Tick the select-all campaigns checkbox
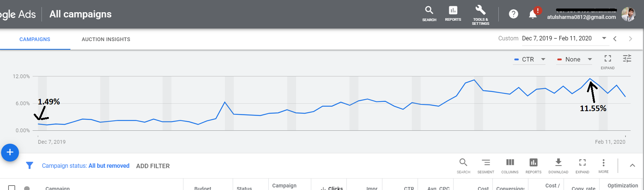 [12, 188]
